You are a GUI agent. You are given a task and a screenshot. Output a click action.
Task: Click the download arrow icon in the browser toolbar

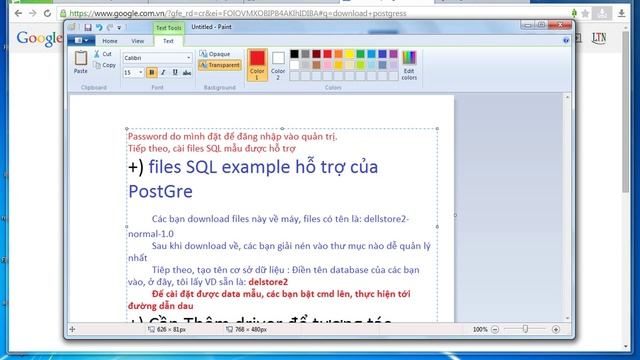(x=621, y=13)
